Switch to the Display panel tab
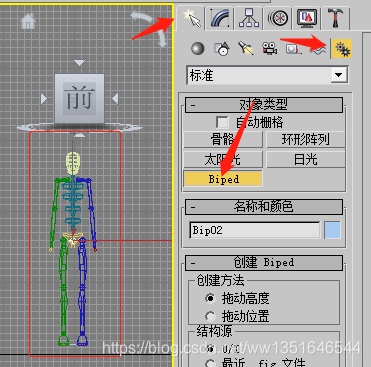The image size is (371, 367). point(307,18)
